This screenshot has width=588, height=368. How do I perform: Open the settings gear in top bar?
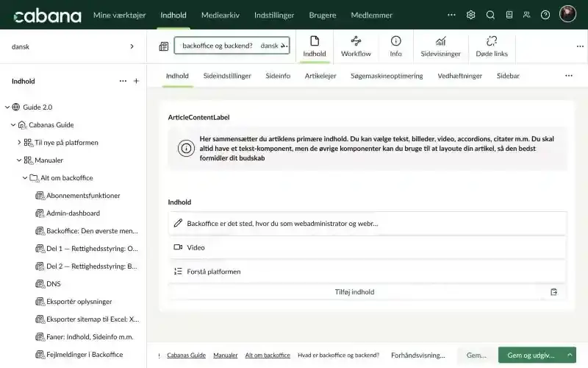(x=470, y=15)
